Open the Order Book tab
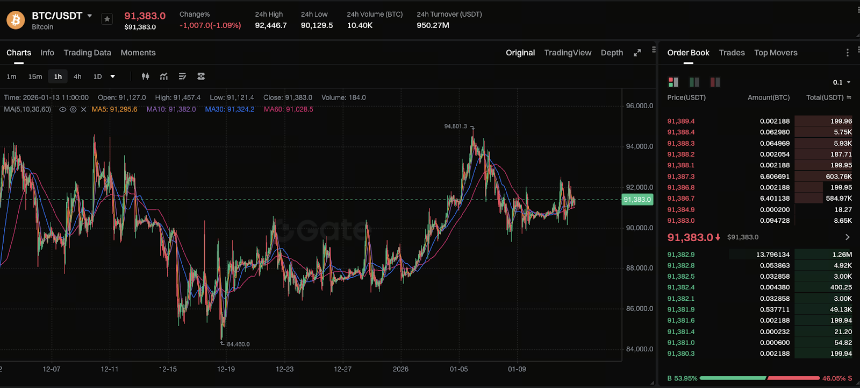 click(x=688, y=53)
